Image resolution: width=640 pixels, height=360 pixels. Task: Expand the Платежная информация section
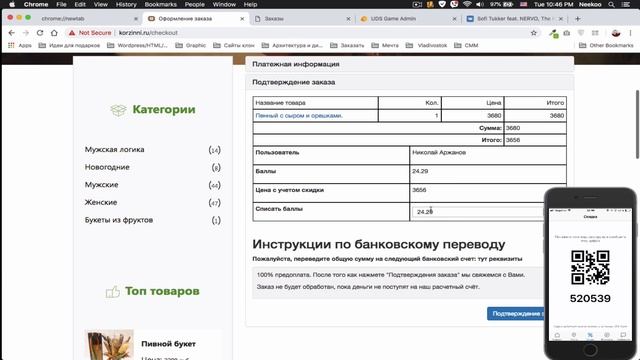tap(409, 64)
